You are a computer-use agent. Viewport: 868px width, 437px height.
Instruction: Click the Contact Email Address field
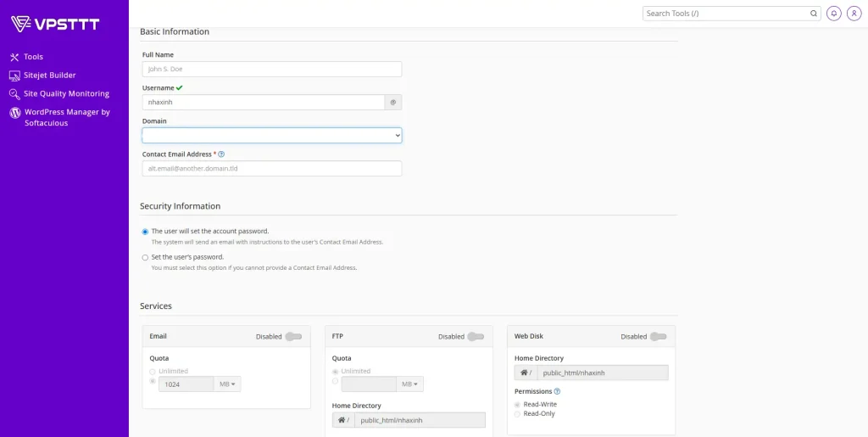tap(272, 168)
